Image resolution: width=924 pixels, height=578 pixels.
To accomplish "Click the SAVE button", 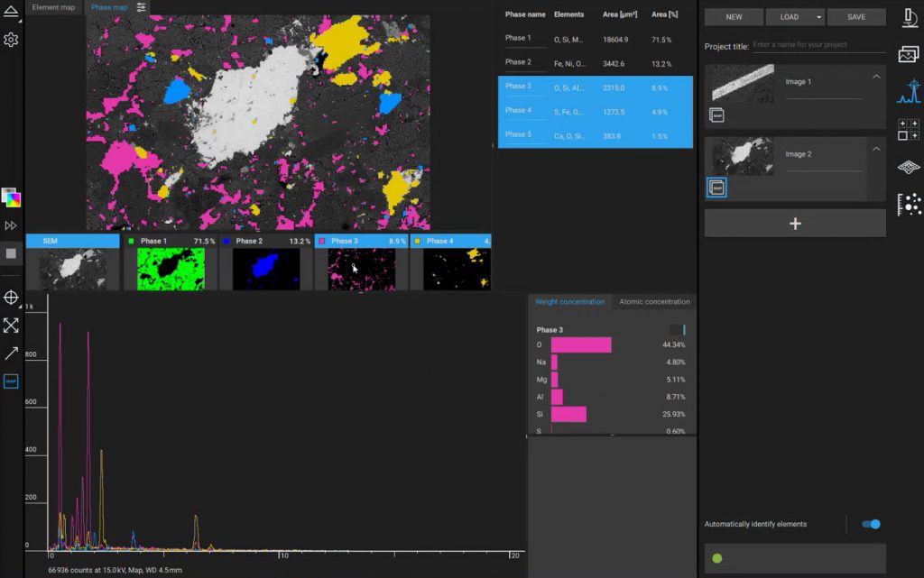I will point(855,17).
